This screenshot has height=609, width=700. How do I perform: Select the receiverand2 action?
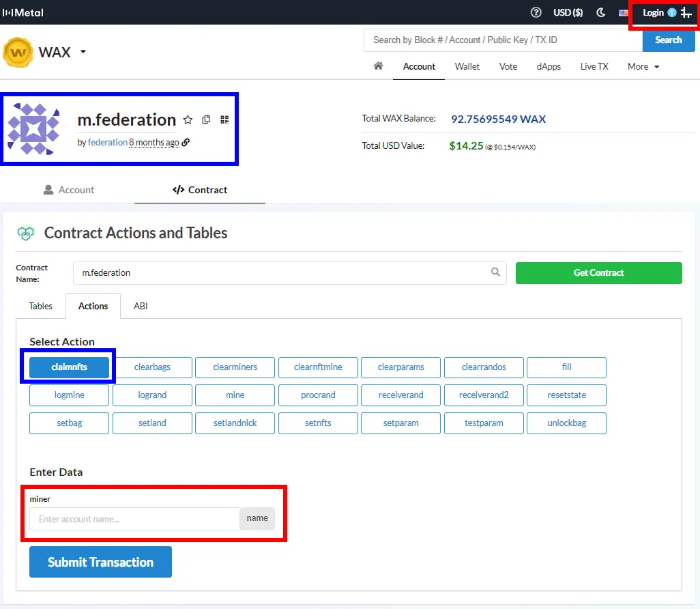(484, 395)
